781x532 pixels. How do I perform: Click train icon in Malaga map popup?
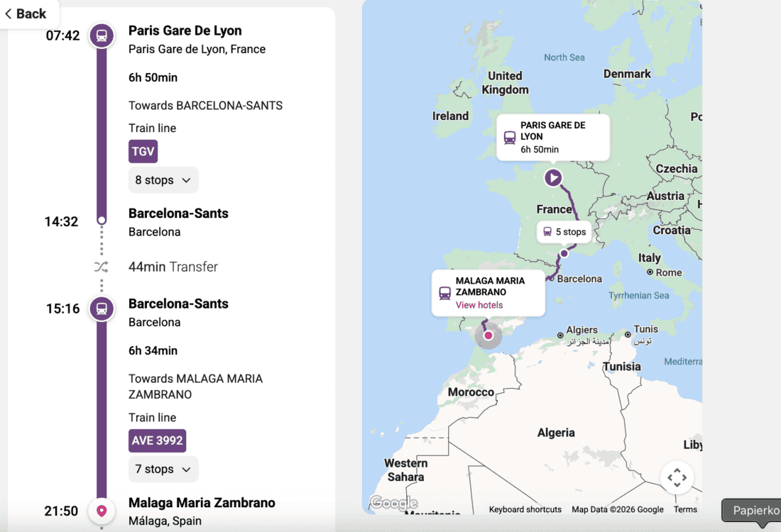(x=445, y=293)
